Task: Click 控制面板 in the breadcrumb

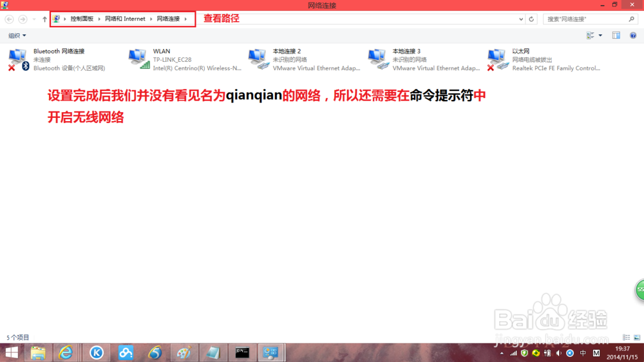Action: (x=82, y=19)
